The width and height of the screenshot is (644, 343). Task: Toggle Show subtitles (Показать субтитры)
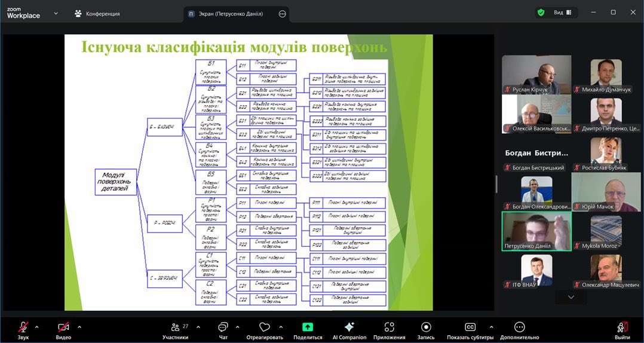coord(470,327)
